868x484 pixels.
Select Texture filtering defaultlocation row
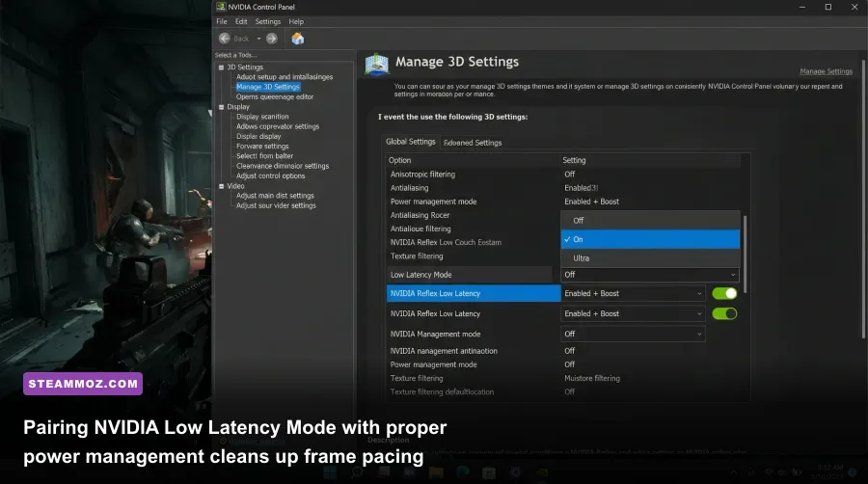click(x=563, y=392)
